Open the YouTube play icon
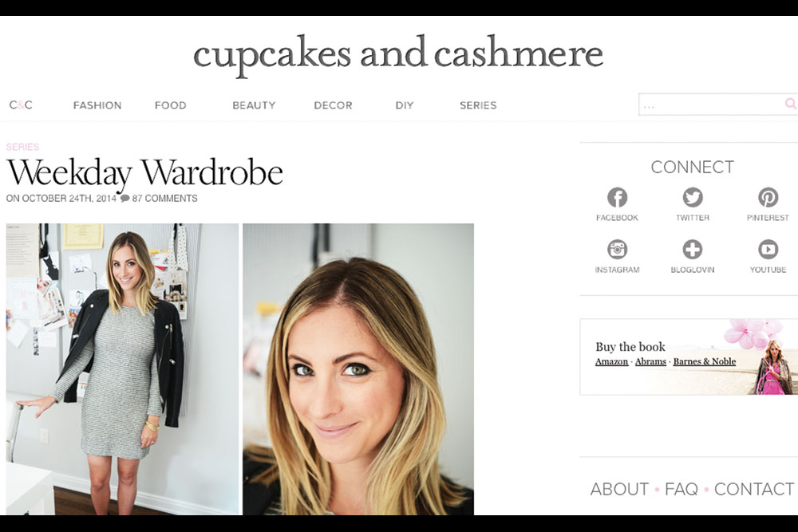The width and height of the screenshot is (798, 532). tap(768, 249)
